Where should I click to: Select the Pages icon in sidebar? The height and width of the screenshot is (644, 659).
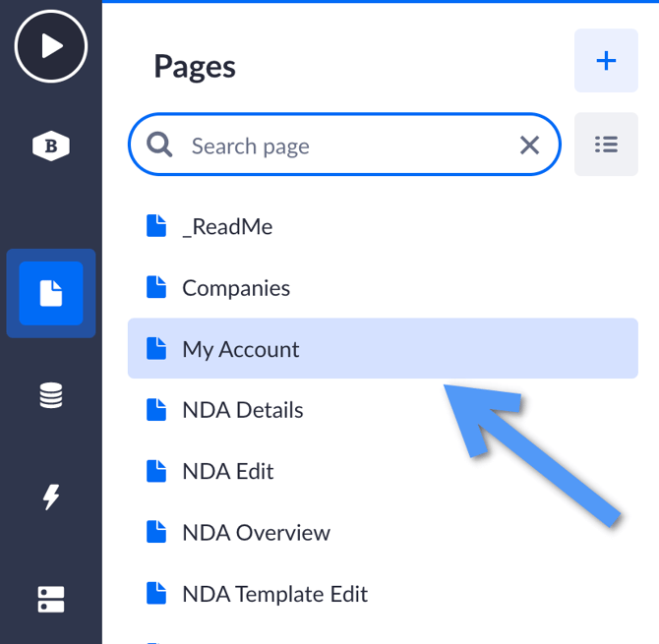tap(51, 293)
